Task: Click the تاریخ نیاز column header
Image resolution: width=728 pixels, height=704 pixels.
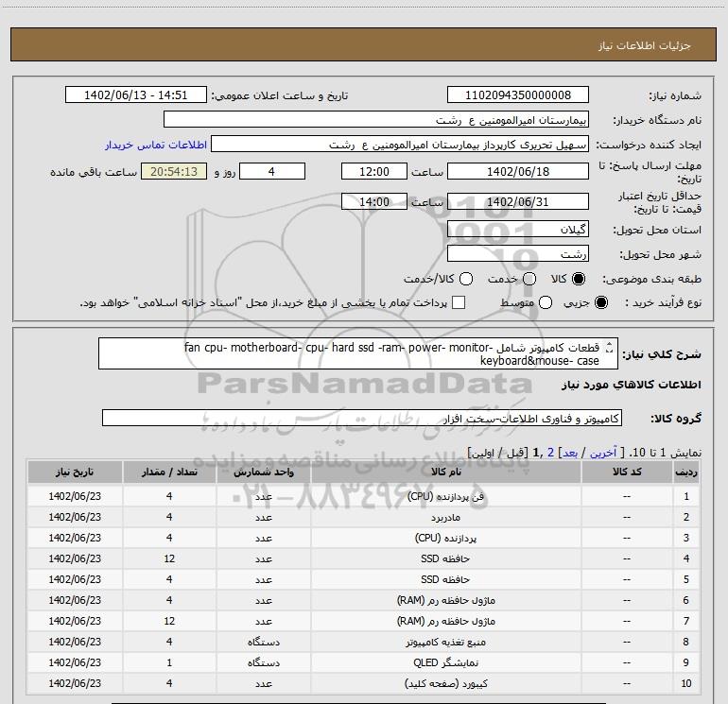Action: point(75,472)
